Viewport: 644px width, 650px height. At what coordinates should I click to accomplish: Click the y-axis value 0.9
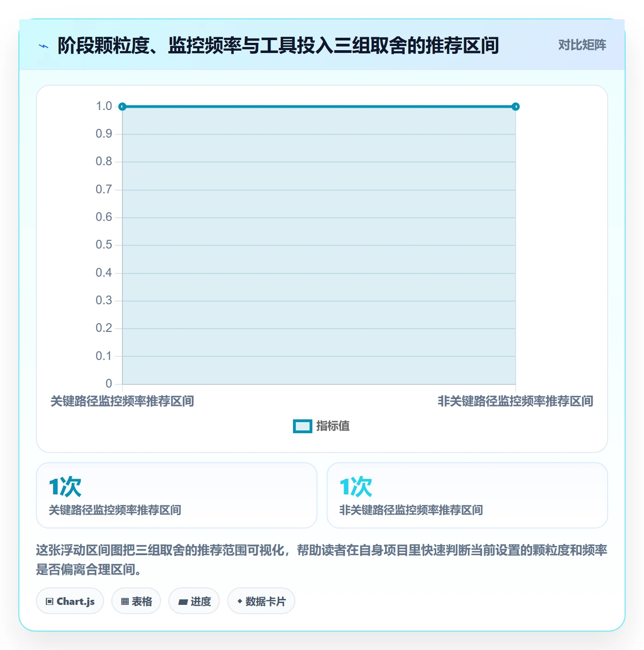[x=104, y=134]
